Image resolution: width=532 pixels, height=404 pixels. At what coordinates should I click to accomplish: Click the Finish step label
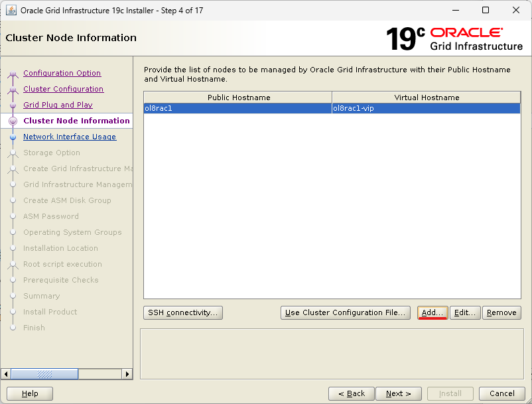pyautogui.click(x=34, y=328)
